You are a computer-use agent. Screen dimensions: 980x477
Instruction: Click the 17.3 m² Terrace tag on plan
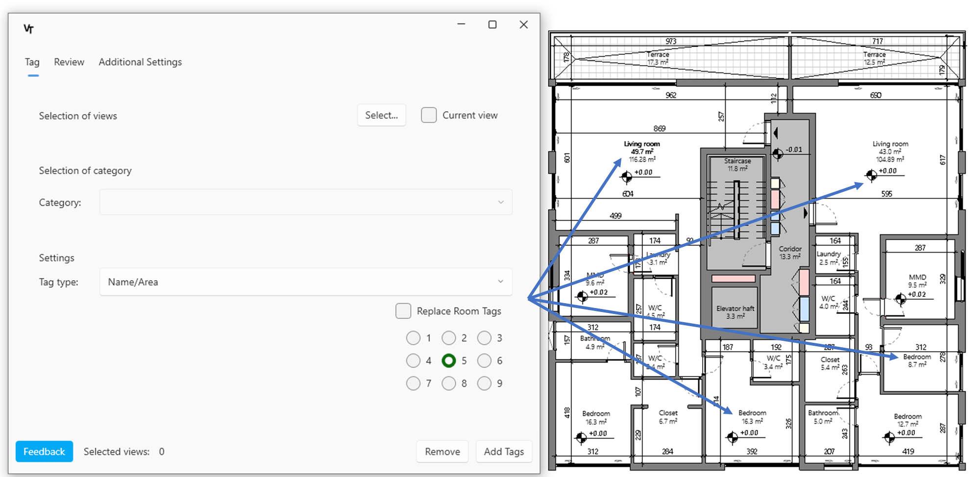point(658,58)
